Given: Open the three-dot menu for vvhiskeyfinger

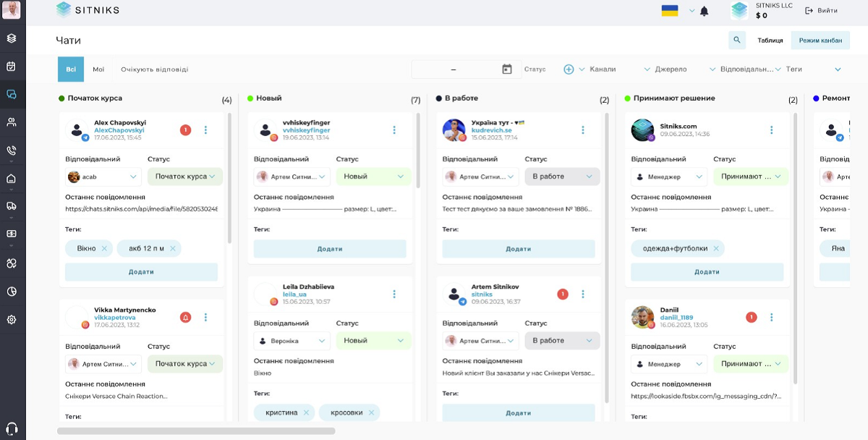Looking at the screenshot, I should [x=394, y=130].
